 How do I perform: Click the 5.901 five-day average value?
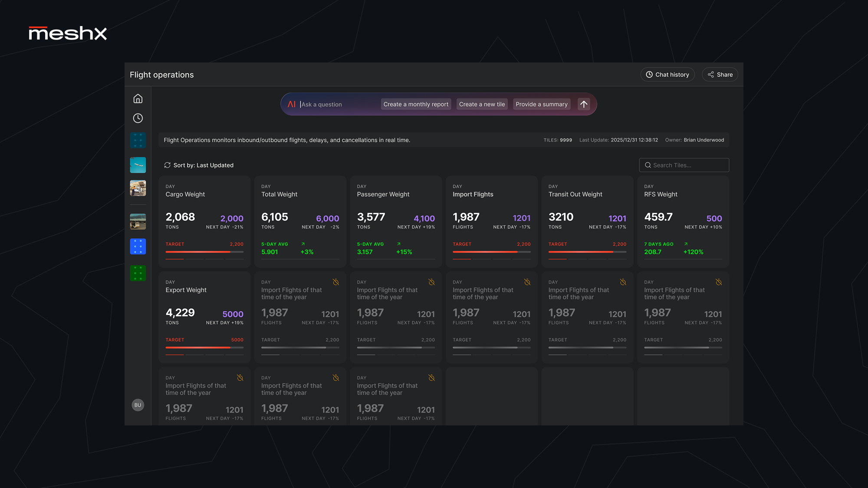pos(270,252)
